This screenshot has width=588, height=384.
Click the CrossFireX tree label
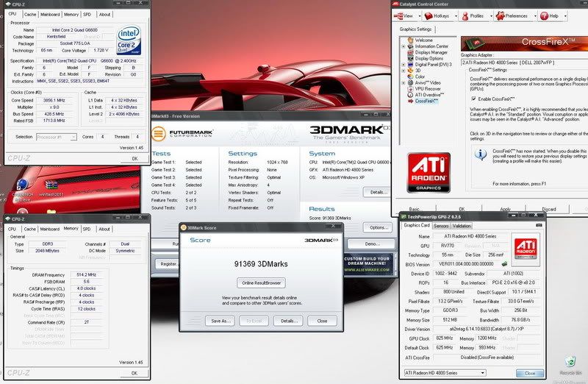click(426, 101)
